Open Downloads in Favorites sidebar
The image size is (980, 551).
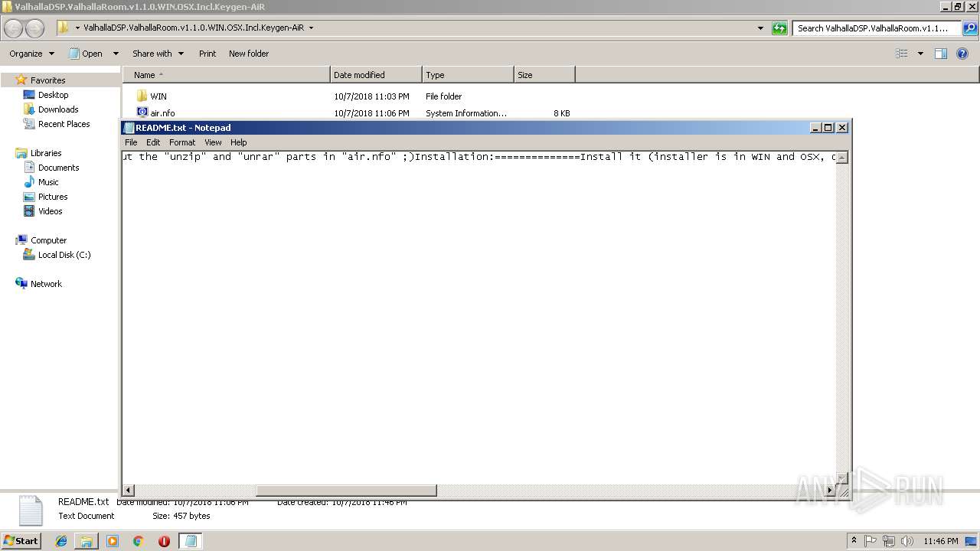[58, 109]
